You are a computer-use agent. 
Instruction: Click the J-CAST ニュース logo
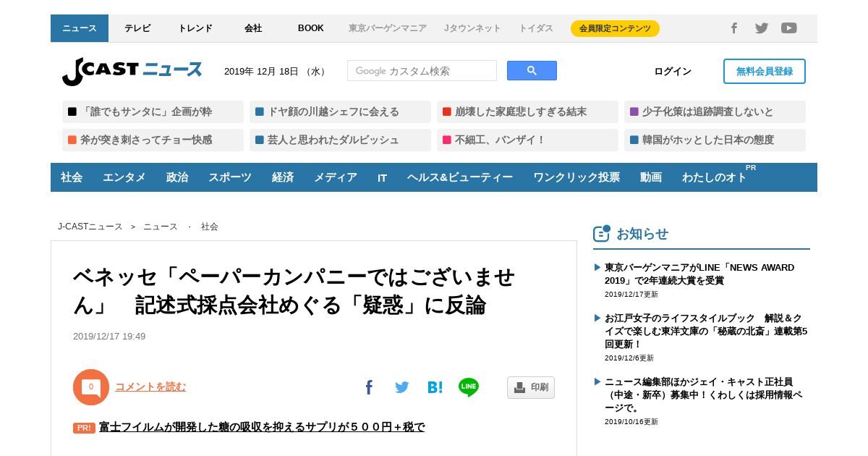pos(132,71)
